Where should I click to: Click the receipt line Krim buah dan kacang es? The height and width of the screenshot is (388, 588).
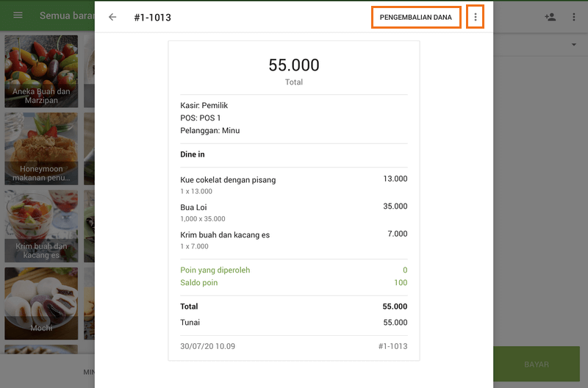(293, 240)
